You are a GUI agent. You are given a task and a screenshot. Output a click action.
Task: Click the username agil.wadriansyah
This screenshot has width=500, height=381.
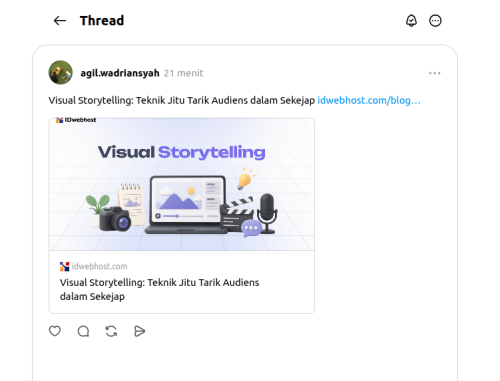point(120,73)
